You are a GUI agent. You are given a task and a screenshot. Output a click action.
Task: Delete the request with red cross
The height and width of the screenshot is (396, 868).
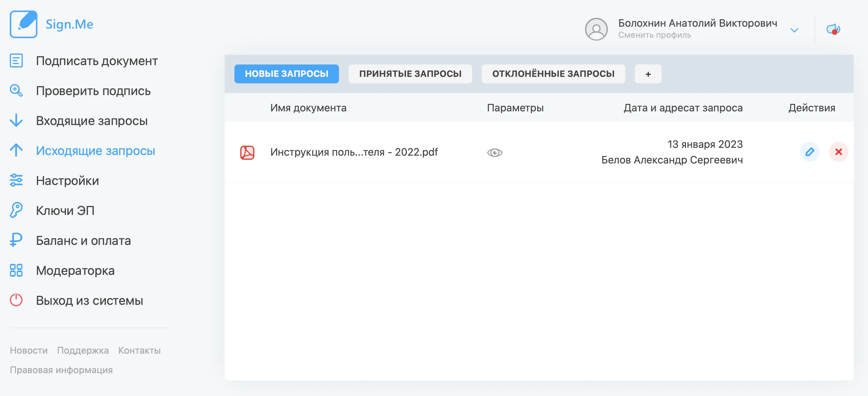click(838, 152)
